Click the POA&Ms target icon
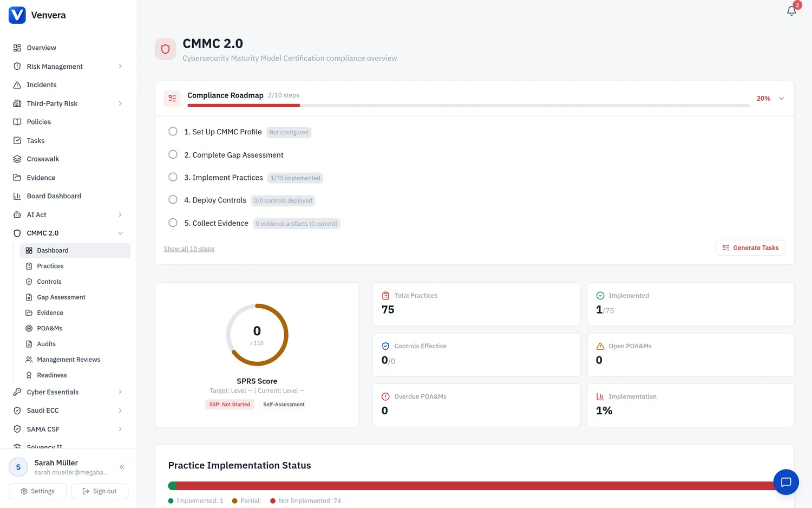 (29, 328)
